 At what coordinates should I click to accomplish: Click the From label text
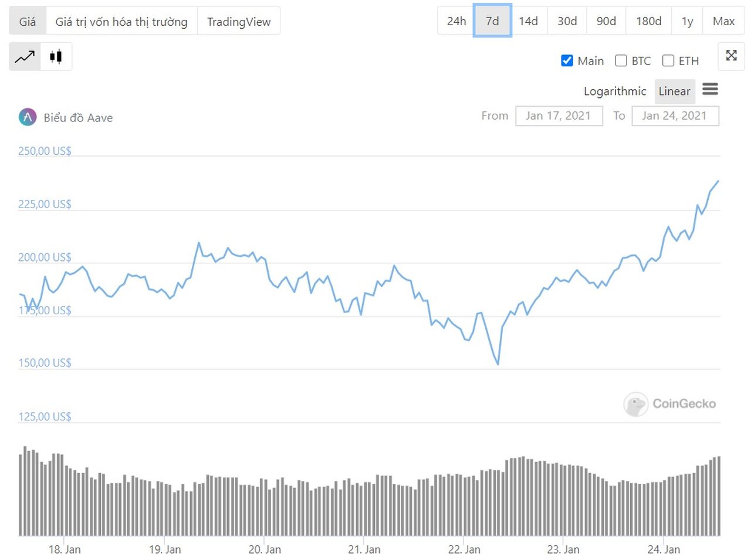[495, 116]
